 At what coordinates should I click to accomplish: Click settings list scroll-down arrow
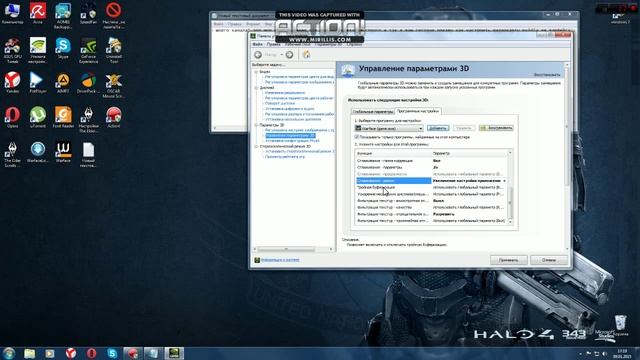point(510,222)
